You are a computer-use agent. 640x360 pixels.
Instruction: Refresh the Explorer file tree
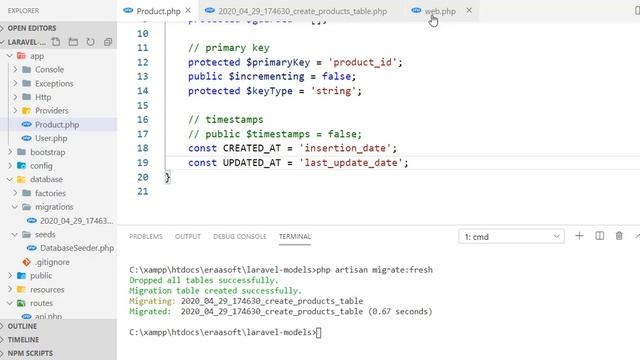tap(91, 42)
